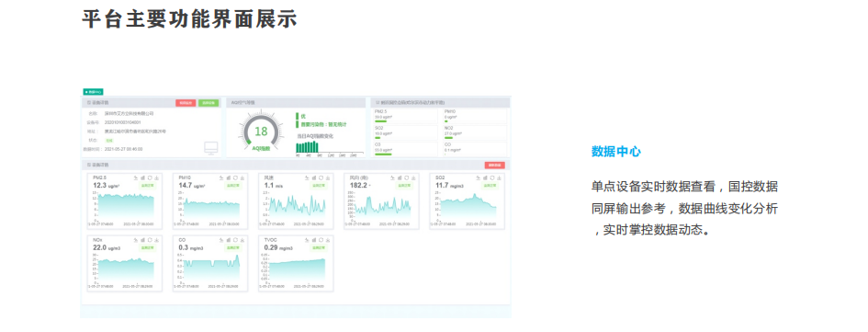Viewport: 868px width, 332px height.
Task: Download the 风向 card data
Action: (x=413, y=177)
